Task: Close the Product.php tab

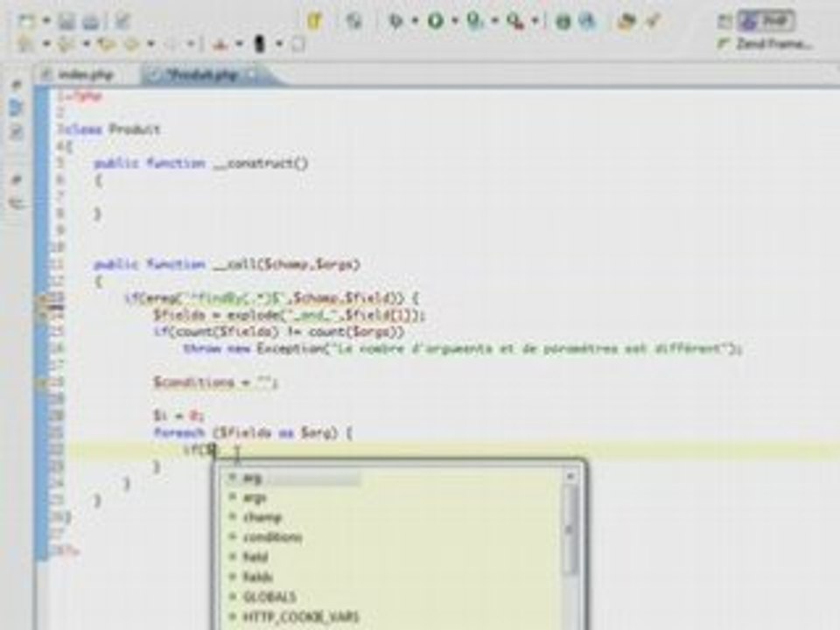Action: 253,74
